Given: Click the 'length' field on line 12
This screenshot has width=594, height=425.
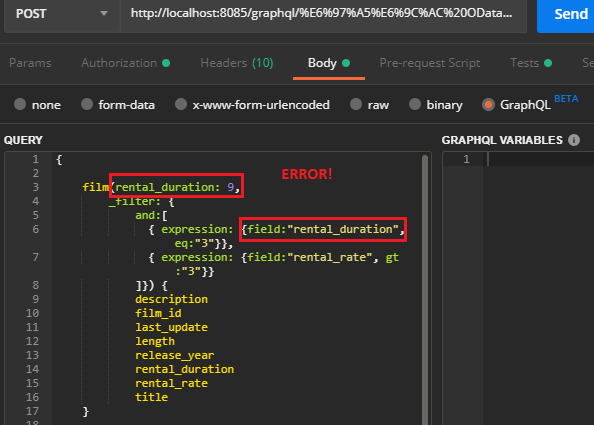Looking at the screenshot, I should pos(155,341).
